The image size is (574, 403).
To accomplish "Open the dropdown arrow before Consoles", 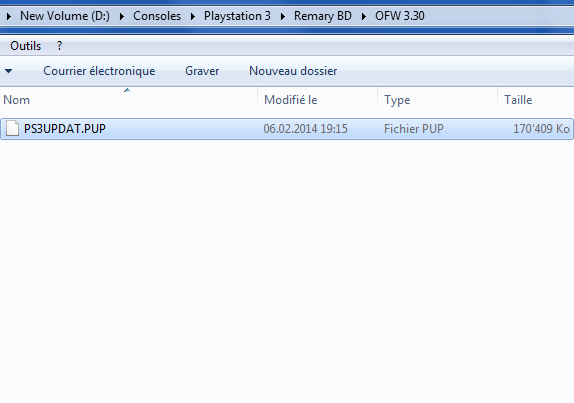I will pyautogui.click(x=122, y=16).
